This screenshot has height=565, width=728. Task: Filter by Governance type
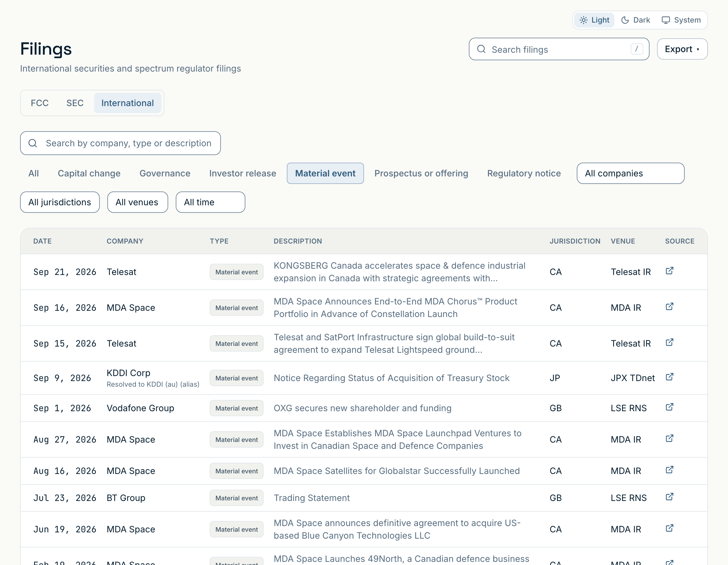click(x=165, y=174)
